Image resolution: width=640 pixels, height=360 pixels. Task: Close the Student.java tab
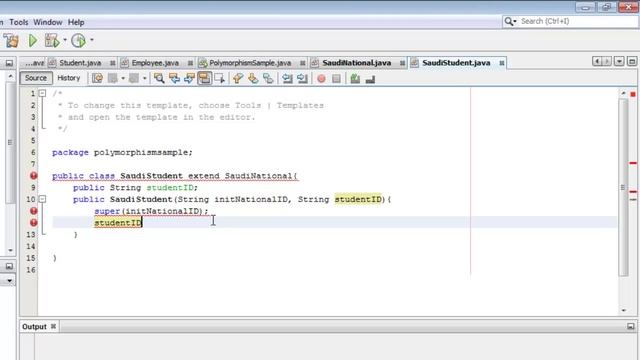pyautogui.click(x=113, y=63)
